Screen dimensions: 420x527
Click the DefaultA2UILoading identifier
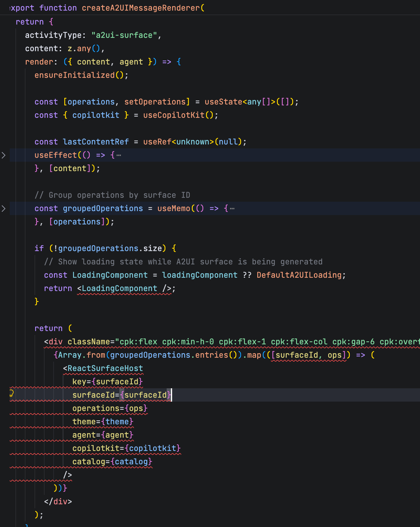pyautogui.click(x=299, y=275)
